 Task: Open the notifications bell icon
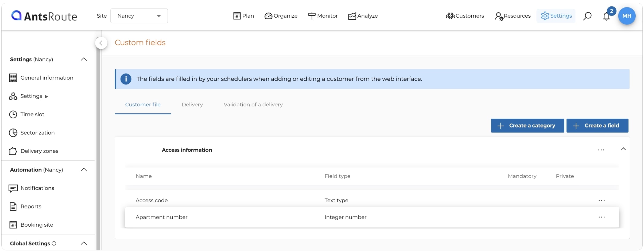tap(606, 16)
